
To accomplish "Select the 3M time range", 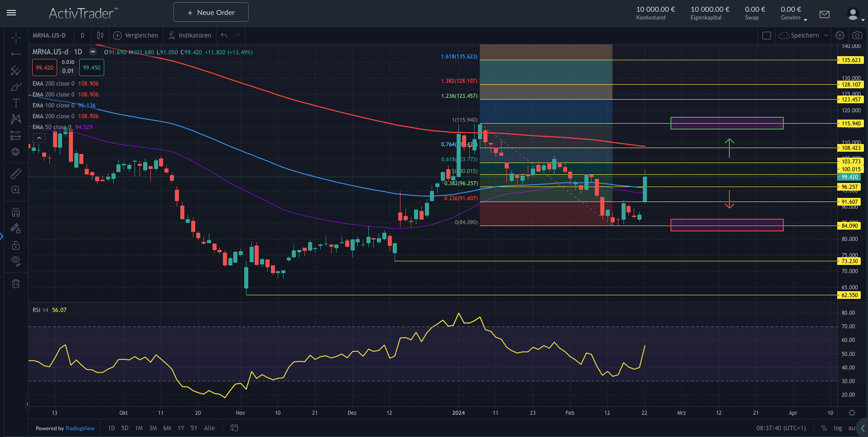I will tap(153, 428).
